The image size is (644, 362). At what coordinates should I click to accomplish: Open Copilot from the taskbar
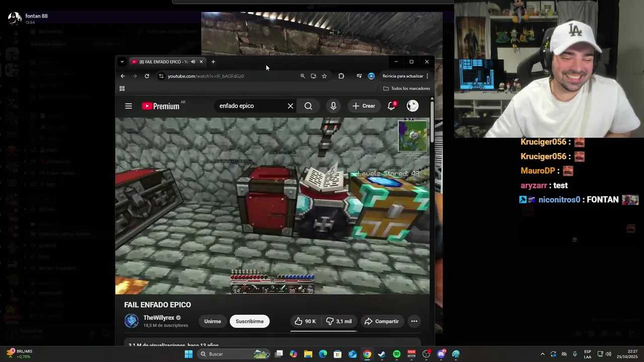click(x=293, y=354)
